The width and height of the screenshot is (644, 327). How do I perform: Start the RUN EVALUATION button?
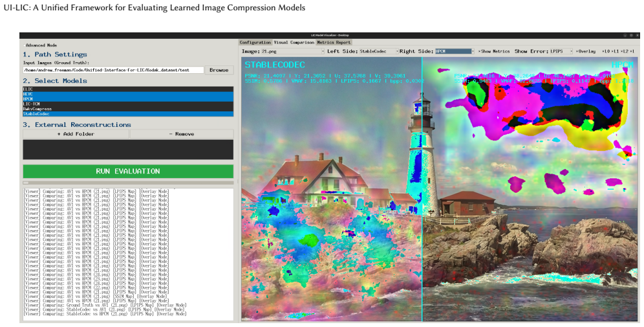(128, 171)
